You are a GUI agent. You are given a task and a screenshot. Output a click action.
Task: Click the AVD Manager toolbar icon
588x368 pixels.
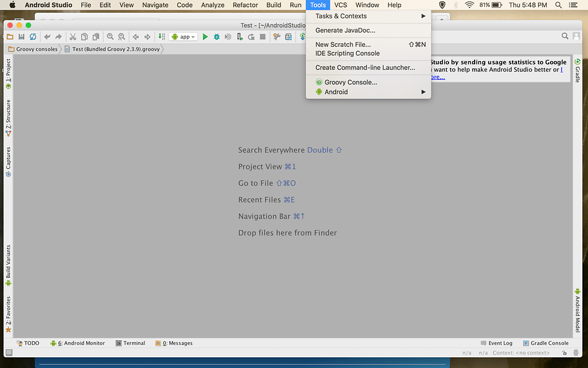pyautogui.click(x=288, y=36)
